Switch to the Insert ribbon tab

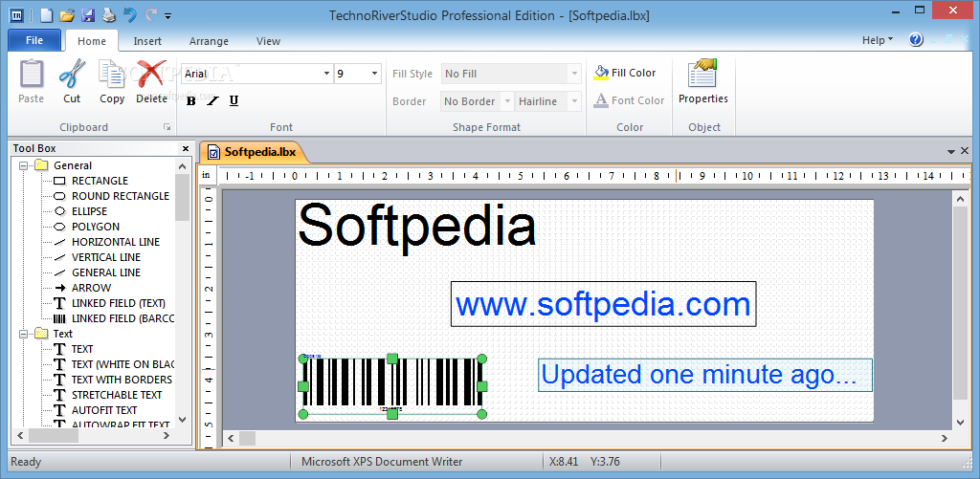point(147,41)
